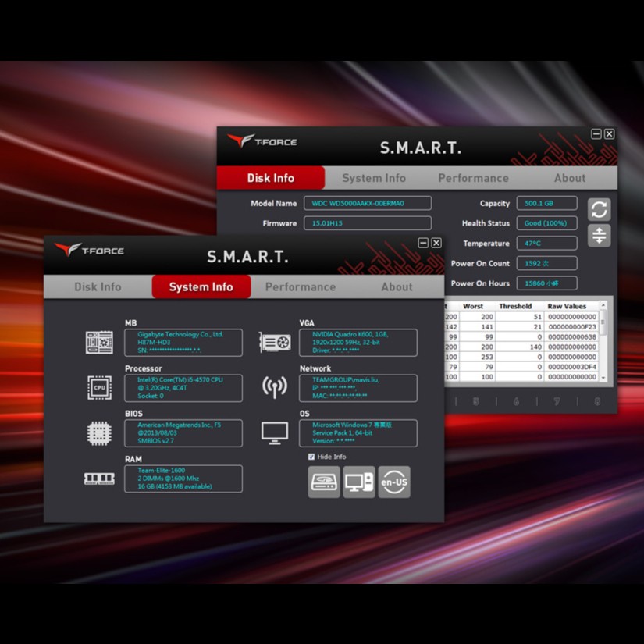
Task: Select disk number 6 at bottom
Action: click(516, 401)
